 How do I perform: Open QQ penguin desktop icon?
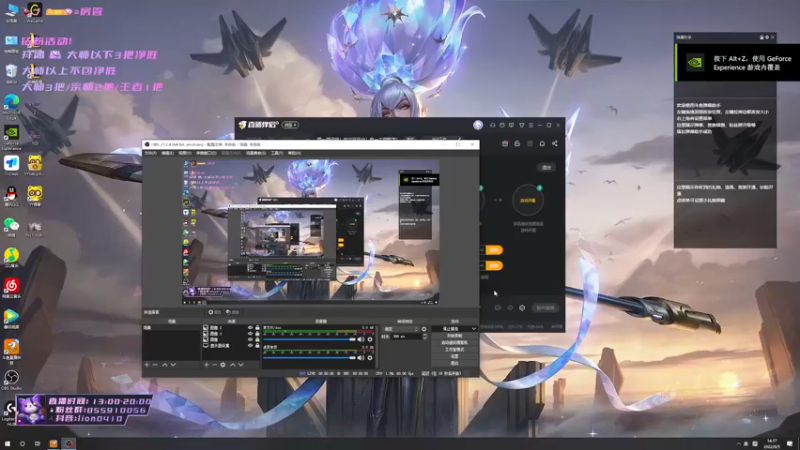tap(11, 196)
